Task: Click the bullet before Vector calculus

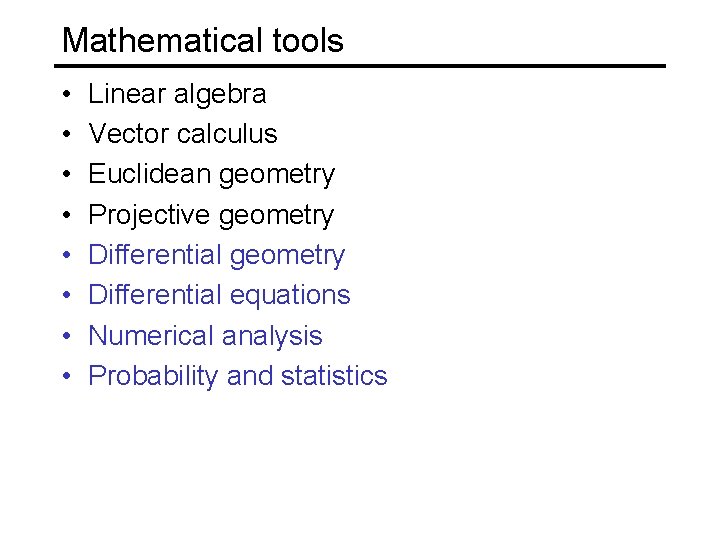Action: [67, 134]
